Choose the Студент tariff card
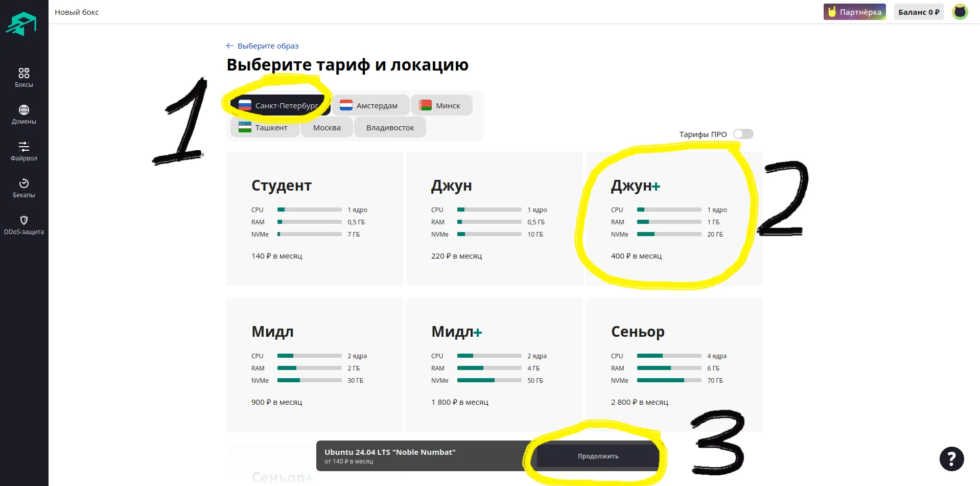Image resolution: width=980 pixels, height=486 pixels. click(x=315, y=219)
